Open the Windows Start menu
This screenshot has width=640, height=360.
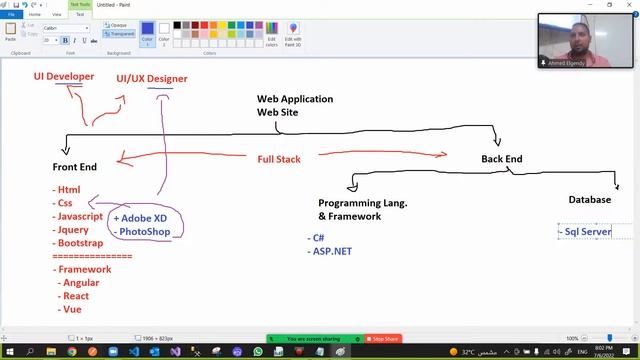tap(10, 351)
